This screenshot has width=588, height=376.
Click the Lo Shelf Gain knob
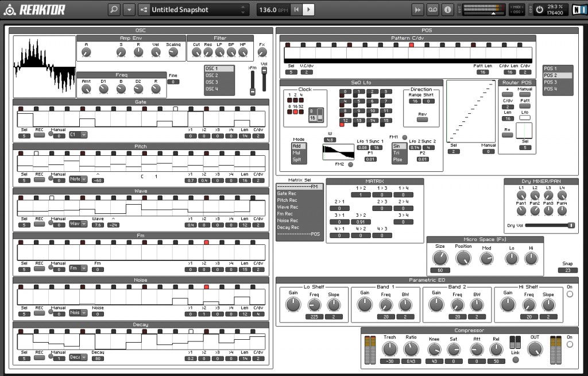click(293, 305)
